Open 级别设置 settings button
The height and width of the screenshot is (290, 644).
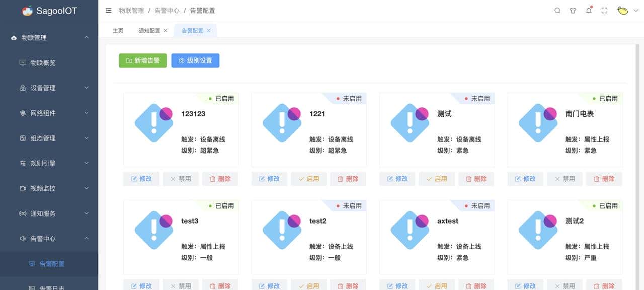click(x=195, y=60)
